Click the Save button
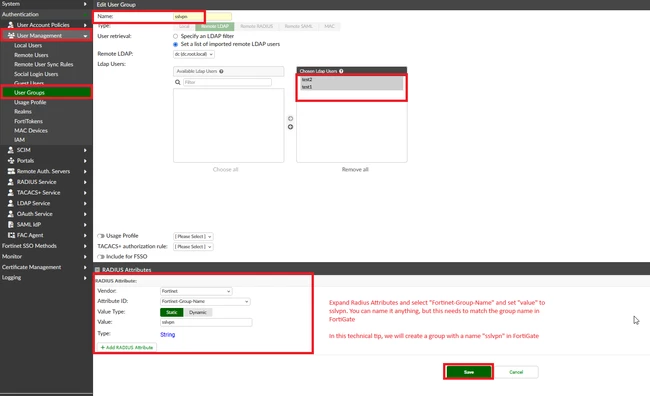 [468, 372]
